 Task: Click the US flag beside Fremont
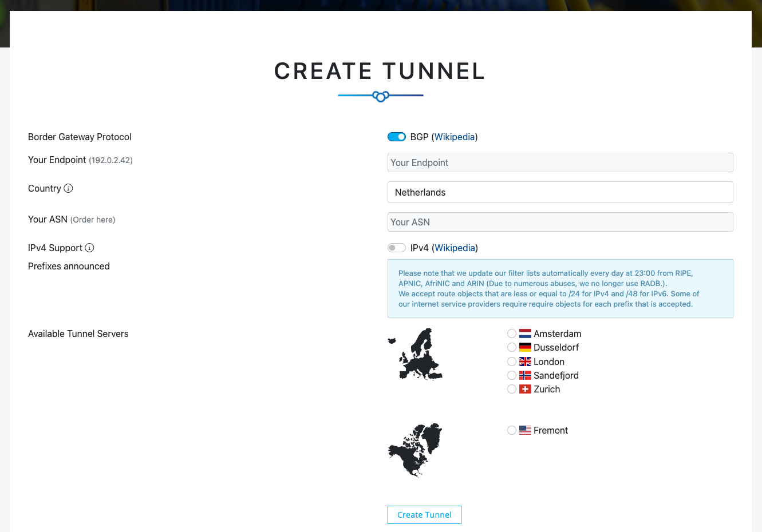click(525, 430)
